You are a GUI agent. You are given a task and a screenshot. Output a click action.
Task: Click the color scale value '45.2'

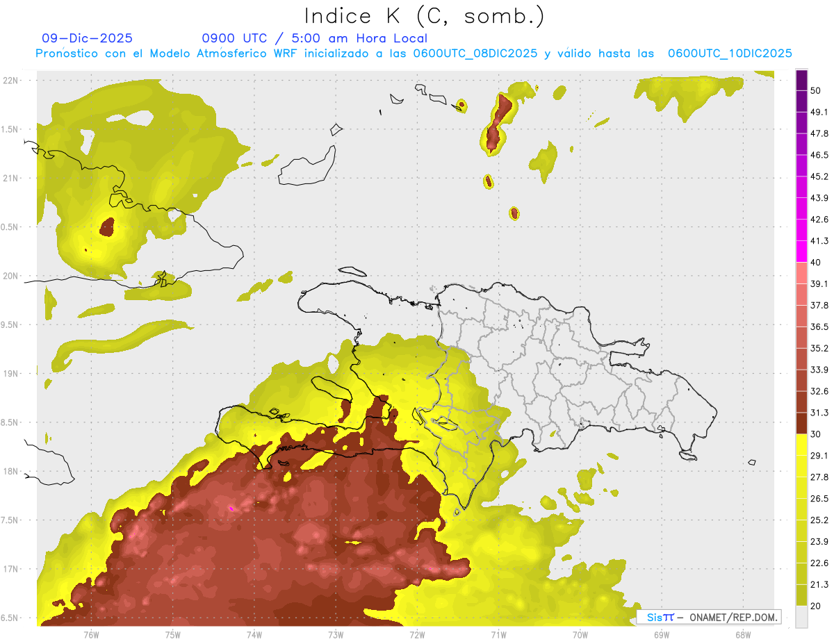tap(820, 177)
